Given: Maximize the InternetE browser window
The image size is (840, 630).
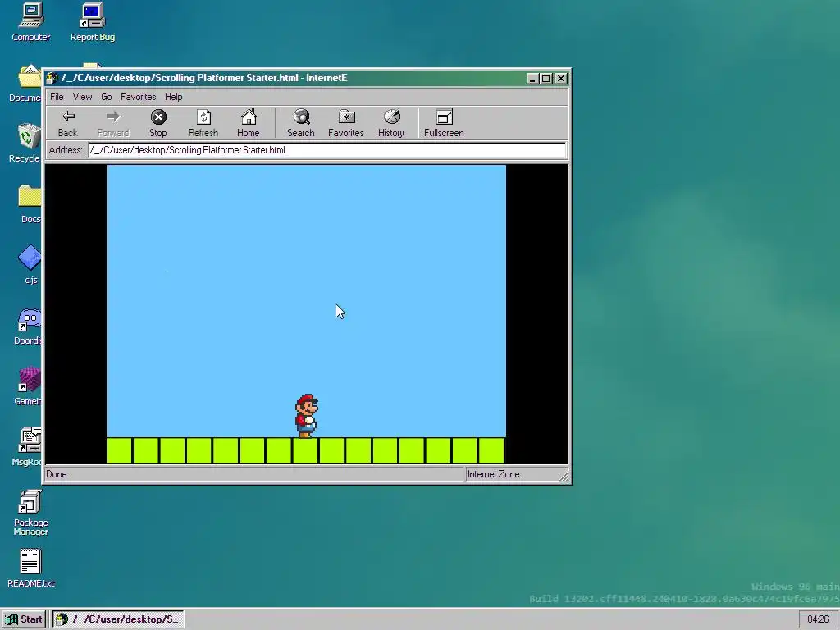Looking at the screenshot, I should point(546,79).
